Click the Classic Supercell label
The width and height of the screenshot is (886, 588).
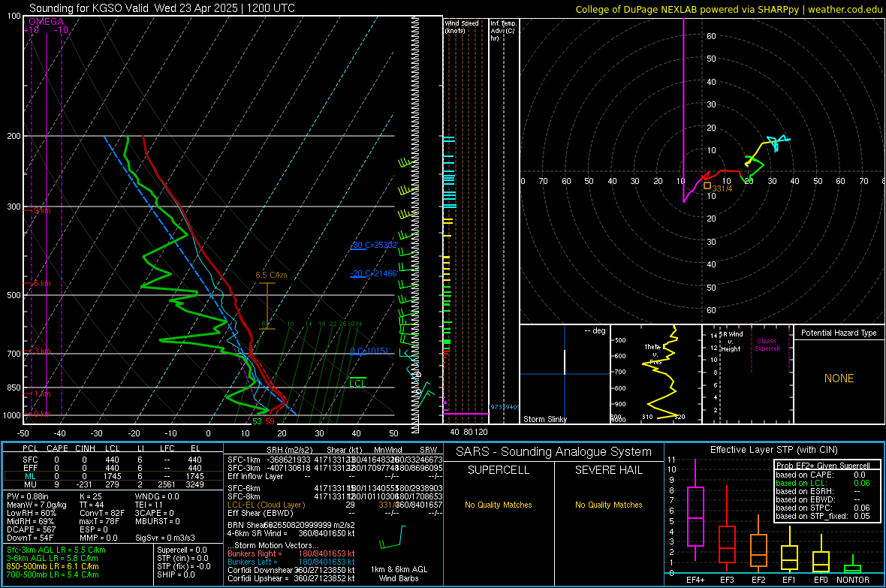click(767, 345)
